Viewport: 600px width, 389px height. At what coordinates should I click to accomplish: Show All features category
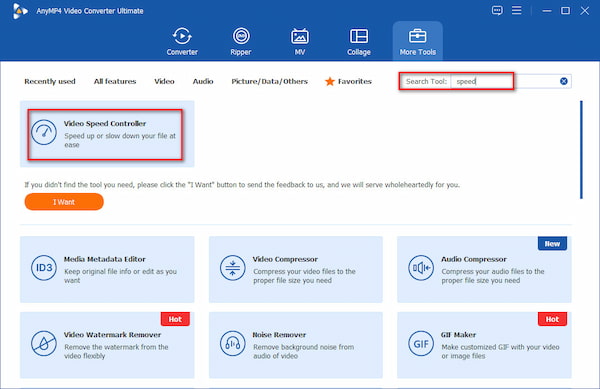tap(115, 81)
